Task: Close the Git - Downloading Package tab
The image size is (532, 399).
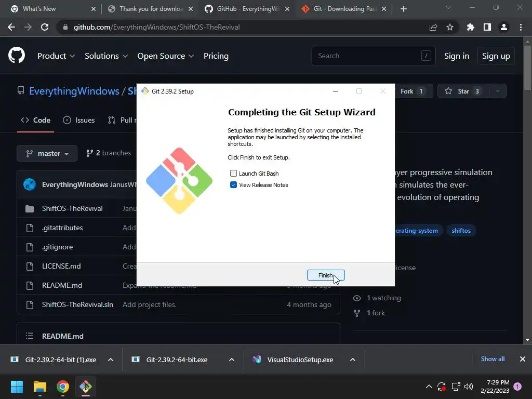Action: click(384, 9)
